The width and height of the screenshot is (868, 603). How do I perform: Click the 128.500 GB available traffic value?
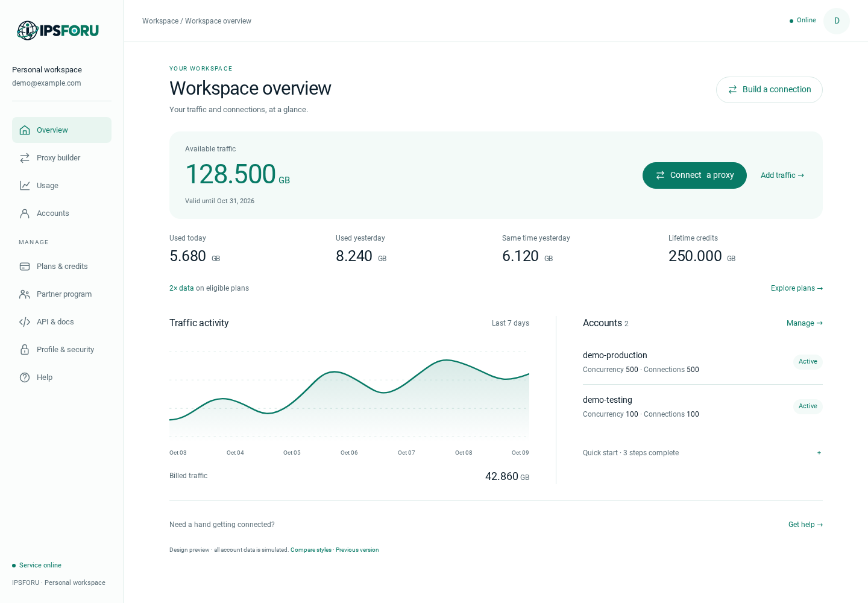pyautogui.click(x=237, y=174)
